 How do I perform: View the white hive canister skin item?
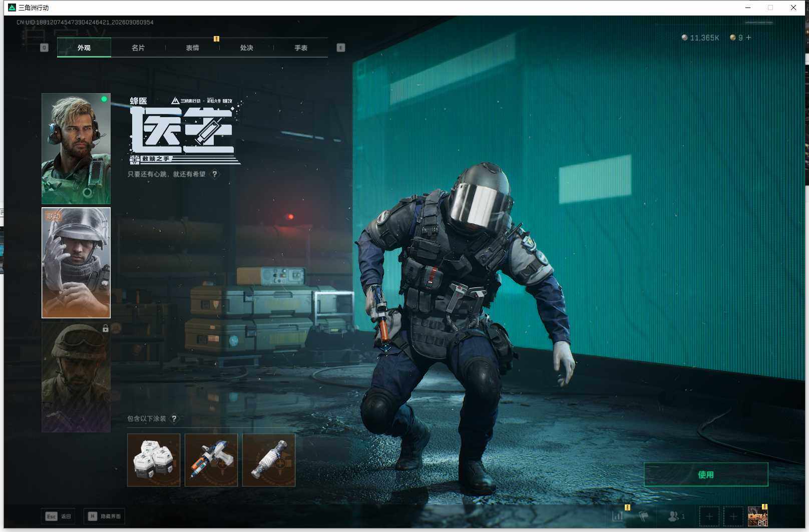(154, 460)
